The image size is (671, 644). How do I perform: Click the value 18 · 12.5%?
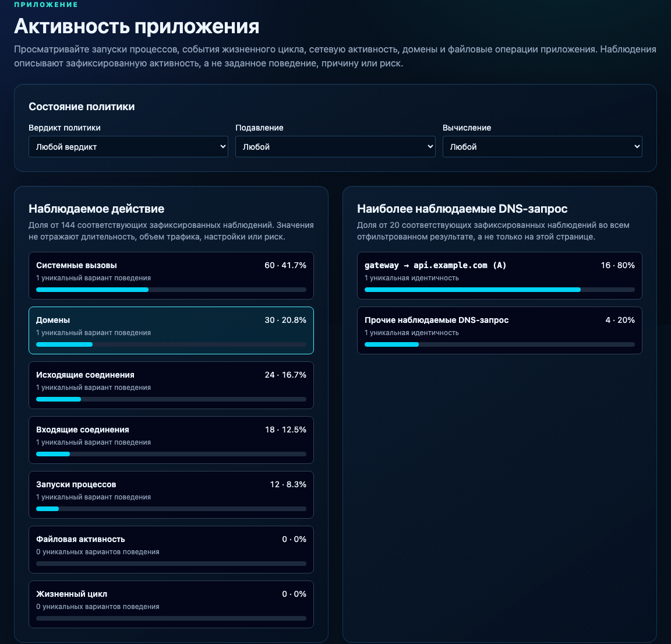coord(285,430)
